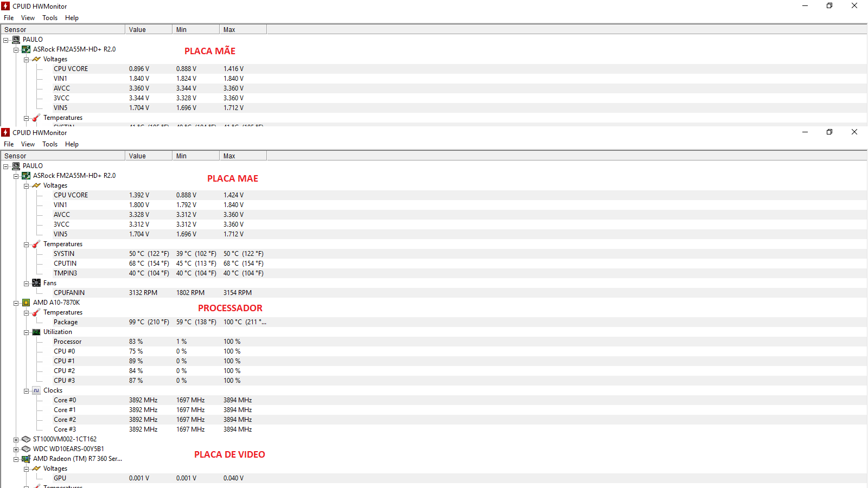
Task: Collapse the AMD A10-7870K node
Action: pyautogui.click(x=16, y=303)
